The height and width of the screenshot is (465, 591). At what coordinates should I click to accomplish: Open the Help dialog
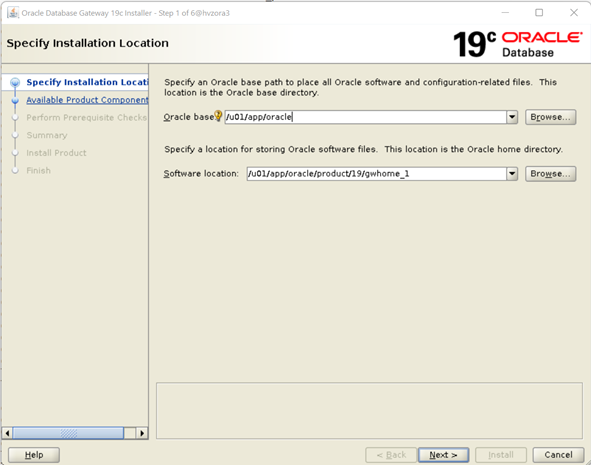[34, 455]
